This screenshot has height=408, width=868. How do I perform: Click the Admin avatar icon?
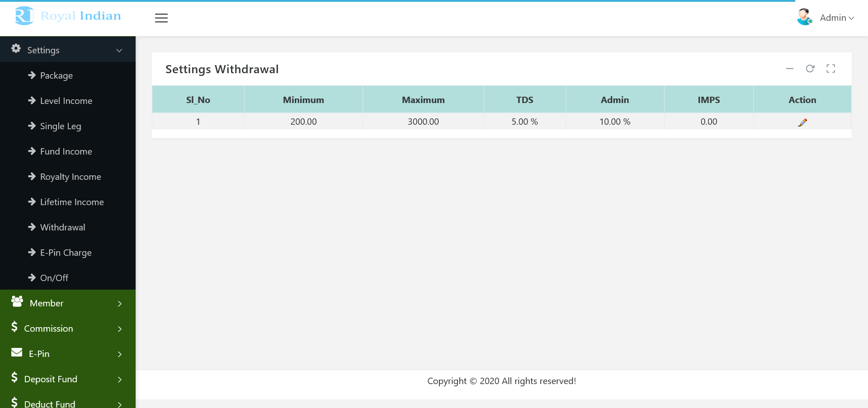click(x=805, y=17)
